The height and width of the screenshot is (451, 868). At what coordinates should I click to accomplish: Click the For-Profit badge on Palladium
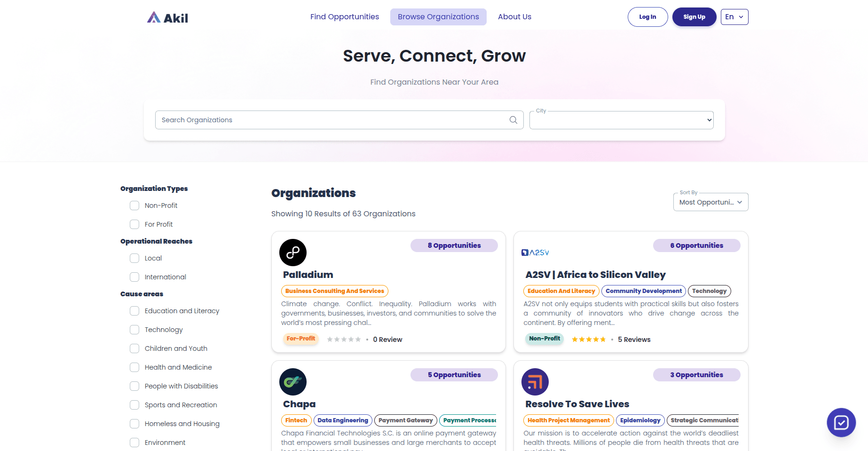click(301, 339)
